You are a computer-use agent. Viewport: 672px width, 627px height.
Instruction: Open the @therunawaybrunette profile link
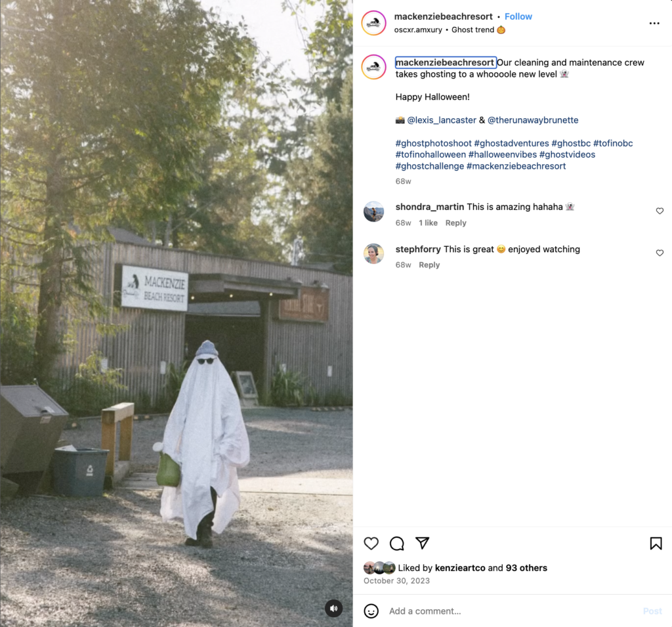tap(533, 120)
